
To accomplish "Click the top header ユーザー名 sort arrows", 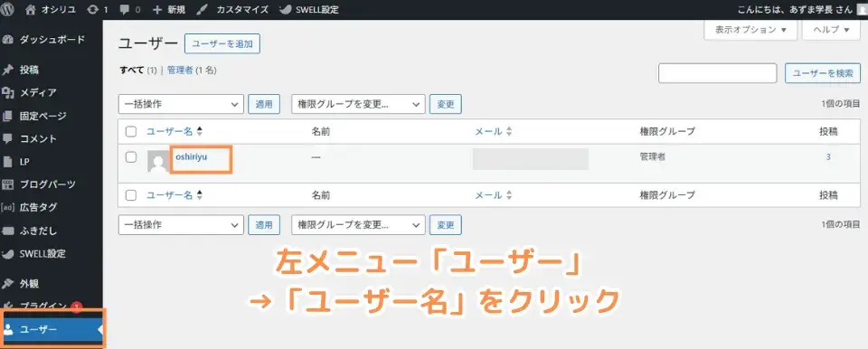I will pos(199,132).
